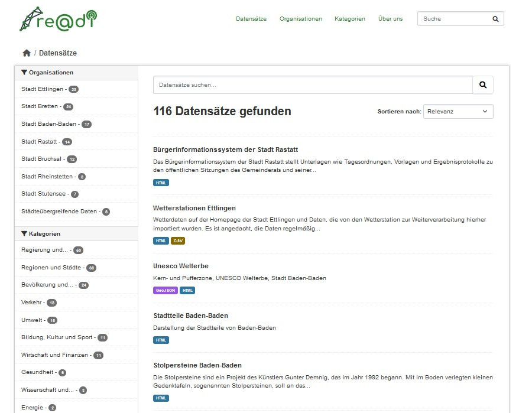
Task: Open the Stolpersteine Baden-Baden dataset
Action: (197, 365)
